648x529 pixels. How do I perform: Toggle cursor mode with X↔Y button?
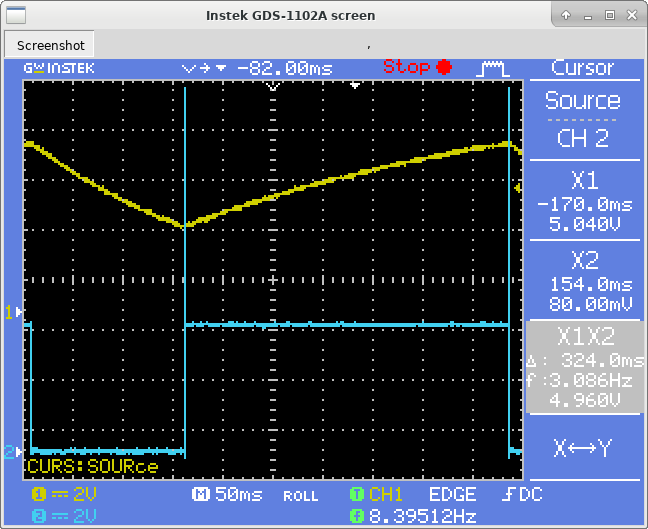[x=582, y=448]
